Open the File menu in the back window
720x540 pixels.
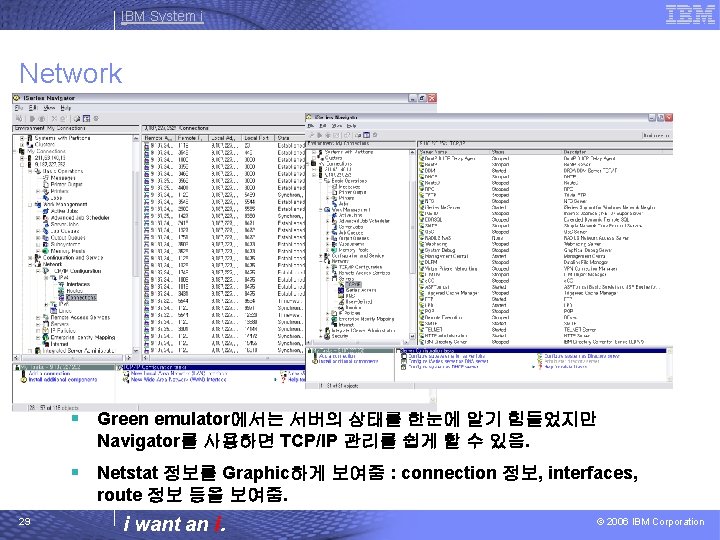point(18,108)
